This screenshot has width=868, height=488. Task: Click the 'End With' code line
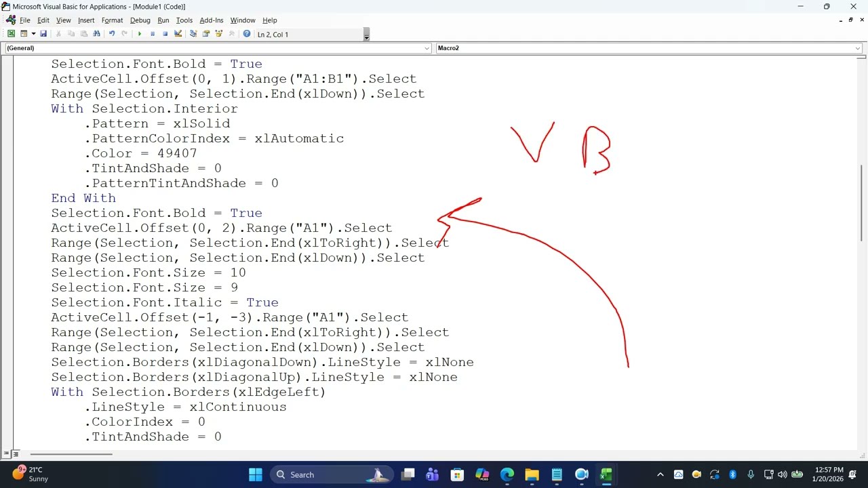(83, 198)
